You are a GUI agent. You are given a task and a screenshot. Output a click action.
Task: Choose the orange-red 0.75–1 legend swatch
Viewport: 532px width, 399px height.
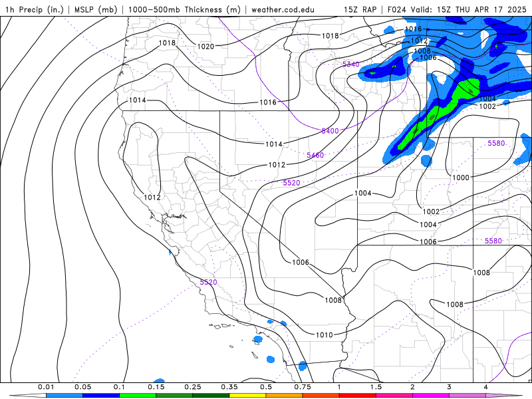click(321, 396)
